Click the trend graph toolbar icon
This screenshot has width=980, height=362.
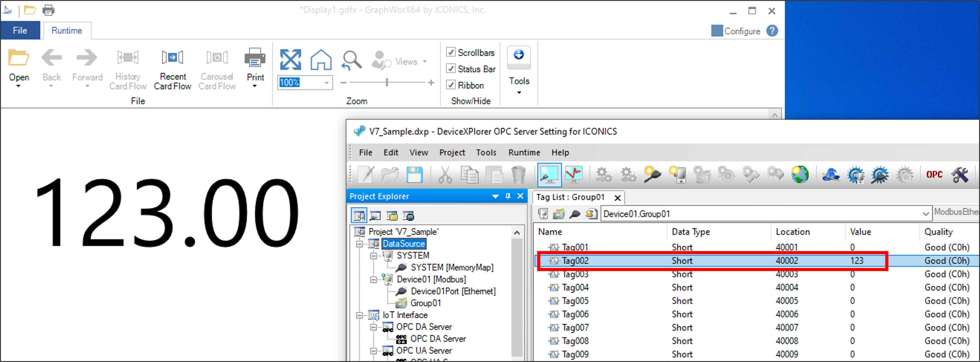click(573, 175)
